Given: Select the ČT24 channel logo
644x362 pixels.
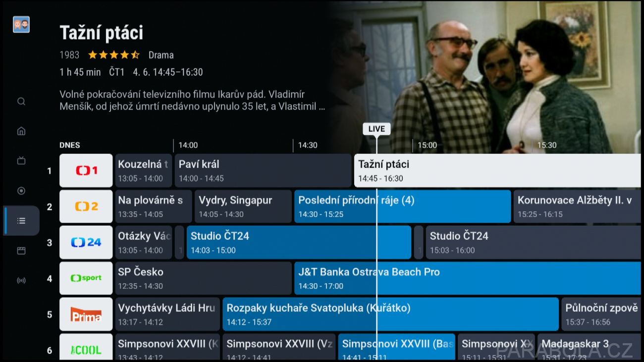Looking at the screenshot, I should click(86, 242).
